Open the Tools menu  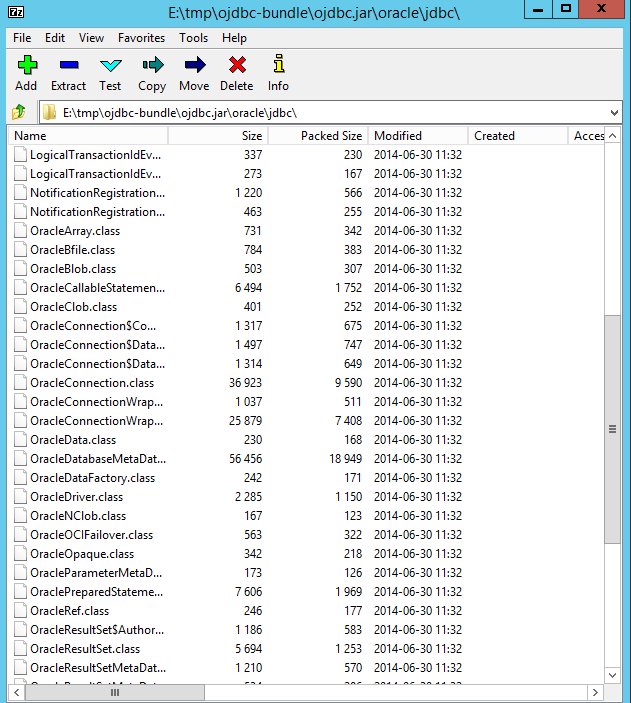(x=193, y=38)
